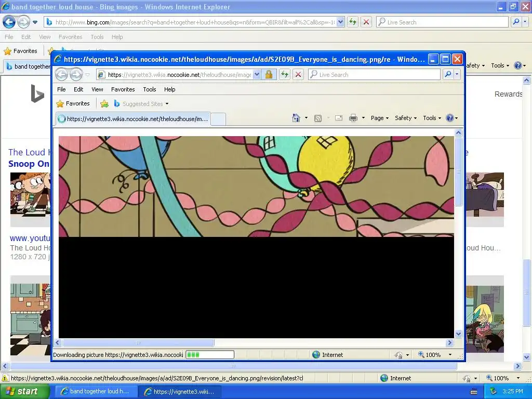Click scroll down arrow in front window
Viewport: 532px width, 399px height.
(458, 334)
